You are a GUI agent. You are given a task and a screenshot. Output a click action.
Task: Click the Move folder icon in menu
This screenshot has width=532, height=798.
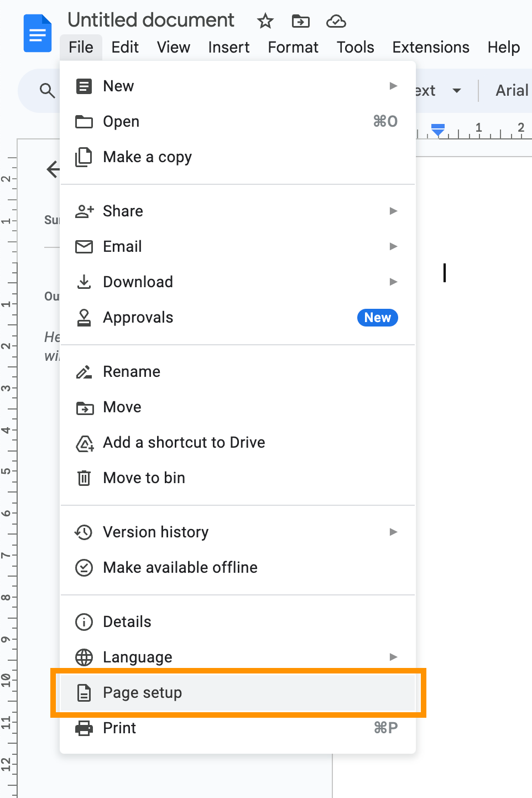(85, 408)
